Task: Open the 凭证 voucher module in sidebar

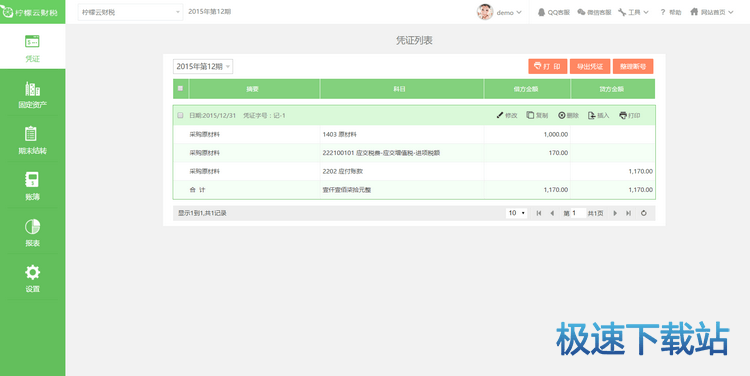Action: (x=33, y=48)
